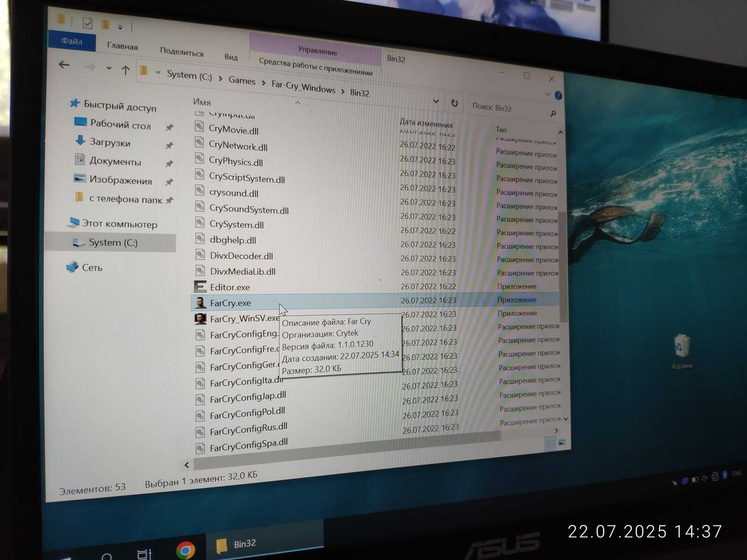Screen dimensions: 747x560
Task: Click the CryMovie.dll file icon
Action: coord(199,126)
